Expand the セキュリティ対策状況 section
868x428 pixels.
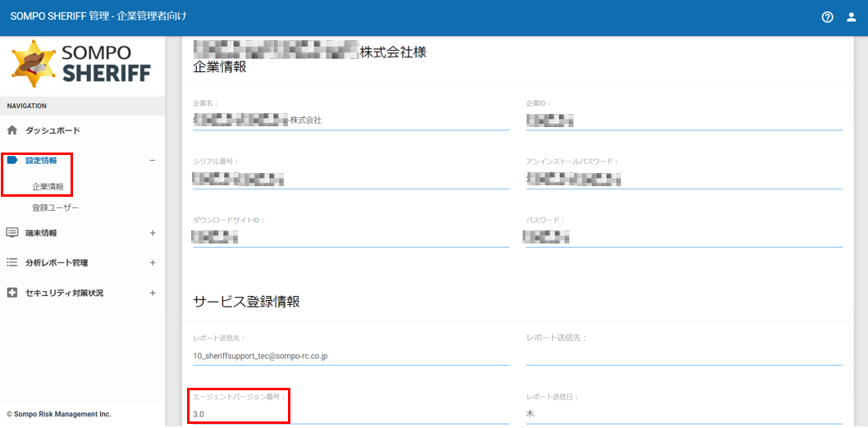point(153,293)
